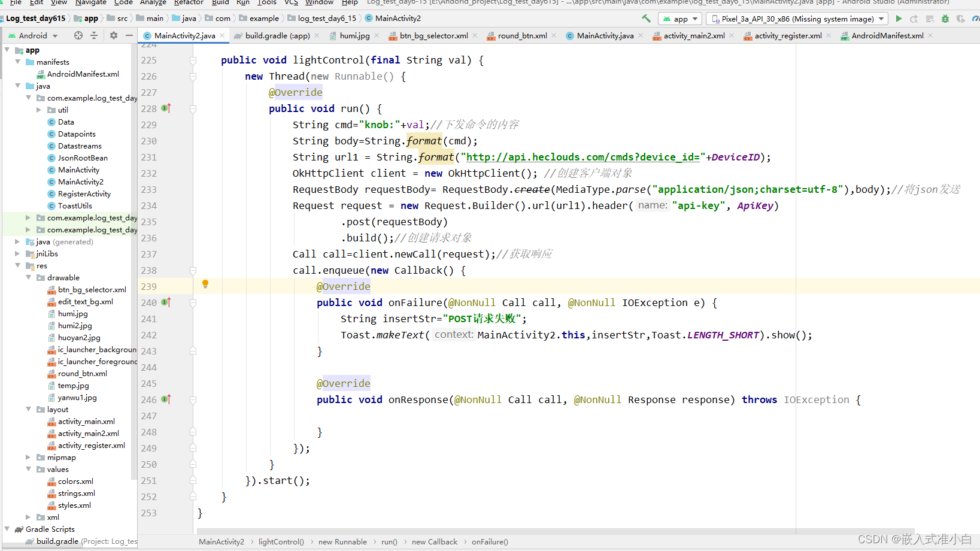The height and width of the screenshot is (551, 980).
Task: Collapse the Gradle Scripts node
Action: click(7, 529)
